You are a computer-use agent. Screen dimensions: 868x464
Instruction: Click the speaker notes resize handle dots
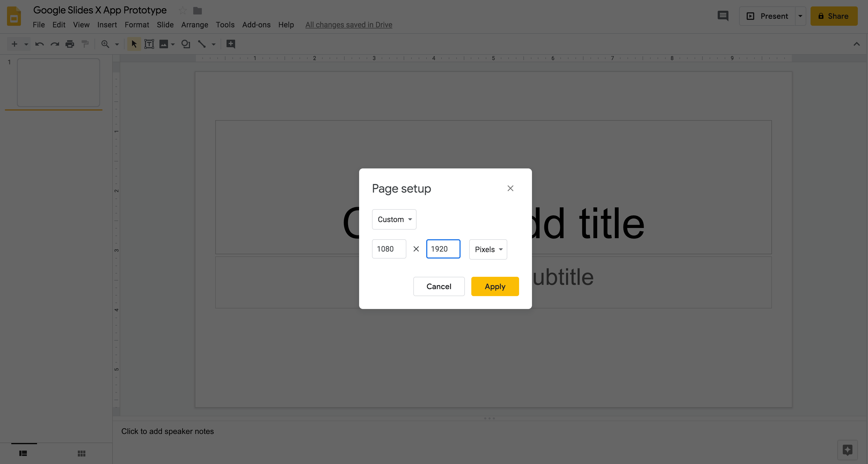490,418
